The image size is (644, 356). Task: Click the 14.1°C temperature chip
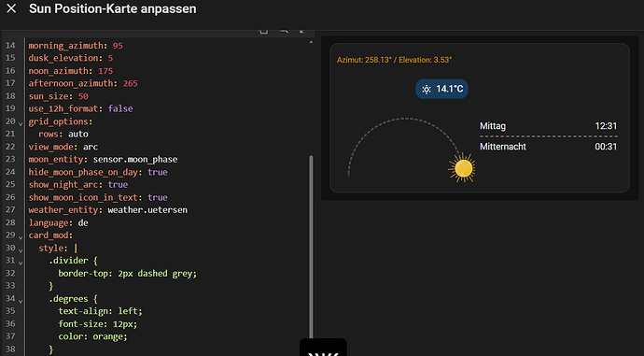[x=441, y=89]
